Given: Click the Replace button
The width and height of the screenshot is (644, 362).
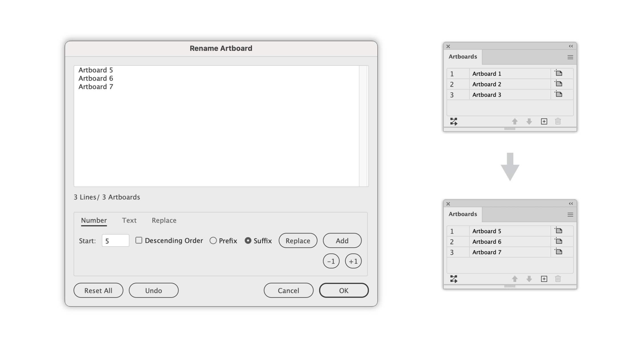Looking at the screenshot, I should tap(298, 241).
